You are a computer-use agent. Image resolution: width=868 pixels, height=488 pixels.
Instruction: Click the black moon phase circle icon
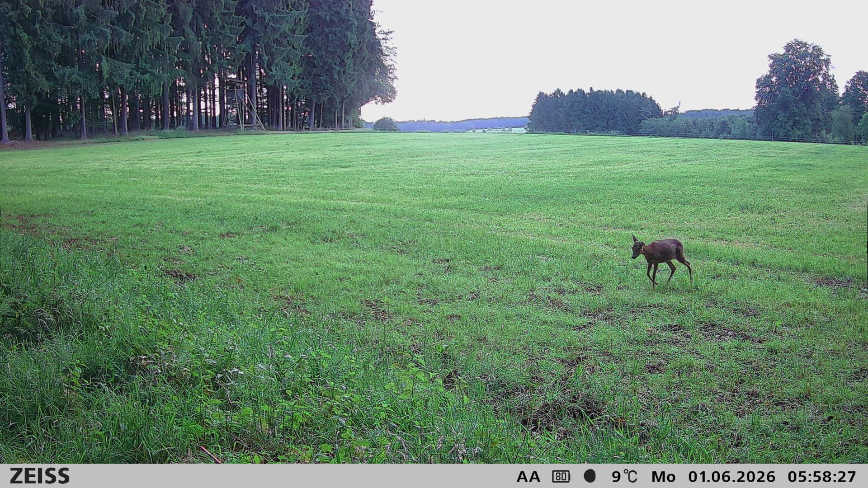tap(590, 476)
